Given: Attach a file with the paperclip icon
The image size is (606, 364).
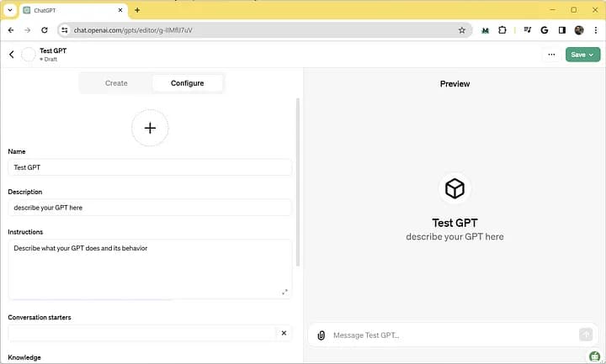Looking at the screenshot, I should (x=321, y=335).
